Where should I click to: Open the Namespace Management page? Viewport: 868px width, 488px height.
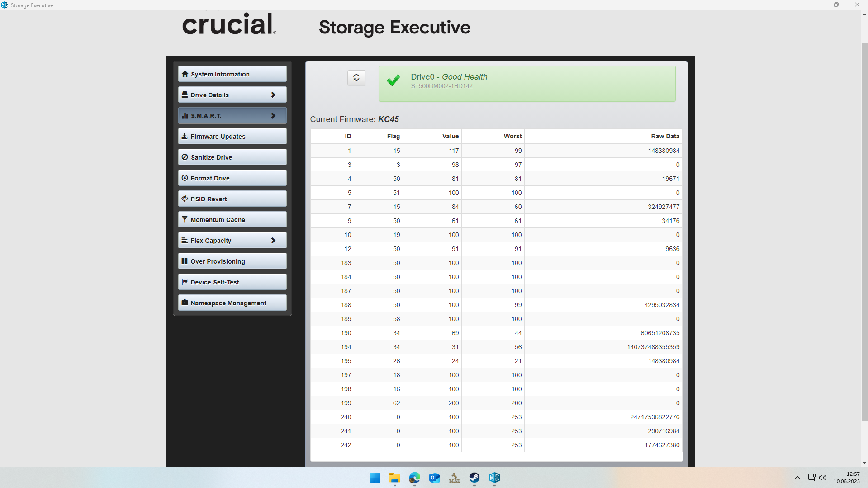[232, 303]
